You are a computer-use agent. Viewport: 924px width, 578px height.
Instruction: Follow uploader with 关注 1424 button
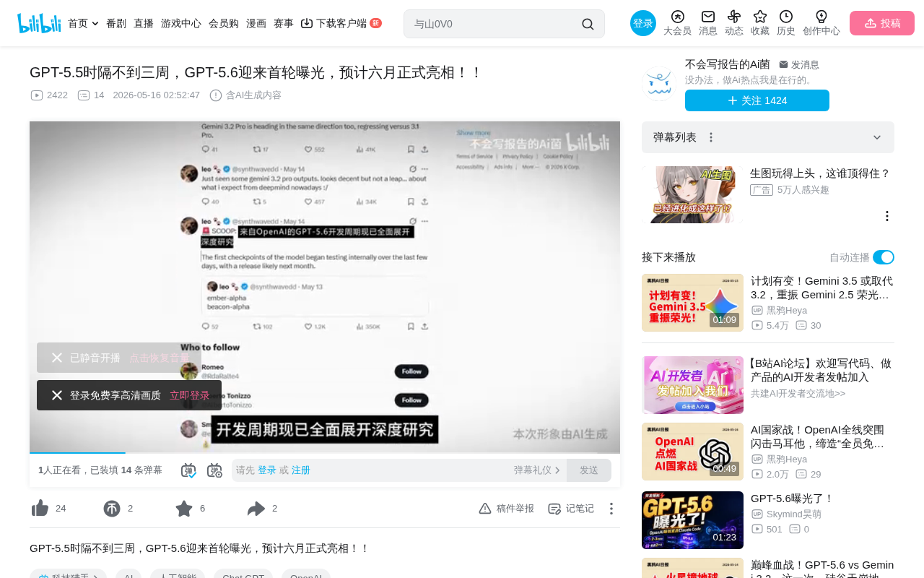(x=757, y=100)
